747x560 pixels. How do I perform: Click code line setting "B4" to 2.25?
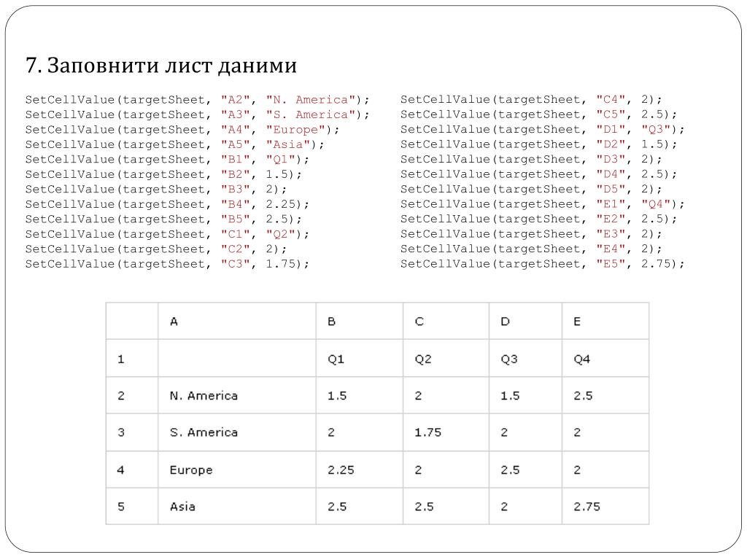point(167,204)
